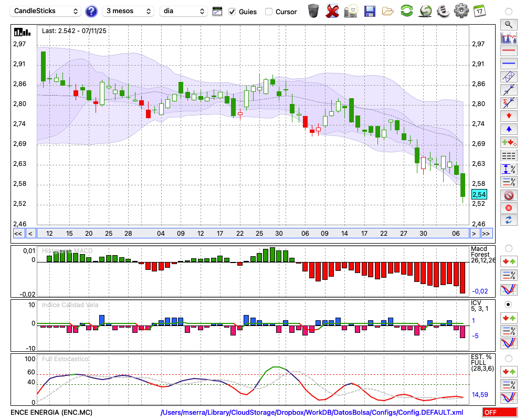This screenshot has height=420, width=525.
Task: Open the dia interval dropdown
Action: point(184,11)
